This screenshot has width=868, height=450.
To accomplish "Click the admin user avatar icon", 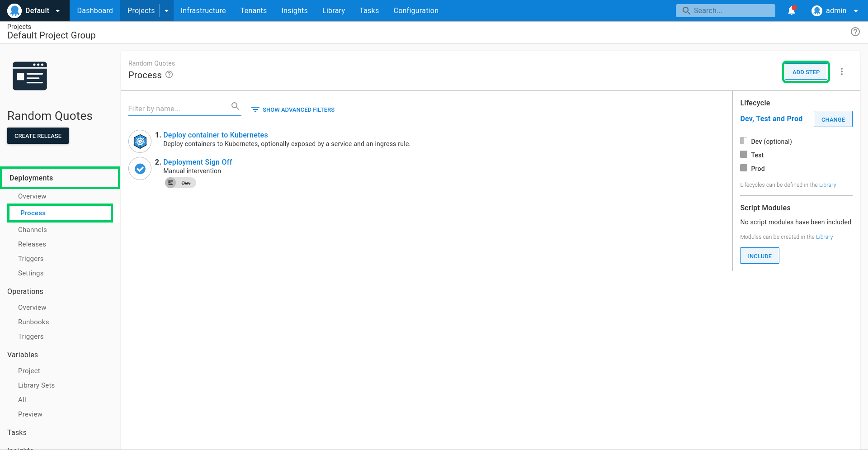I will (x=816, y=10).
